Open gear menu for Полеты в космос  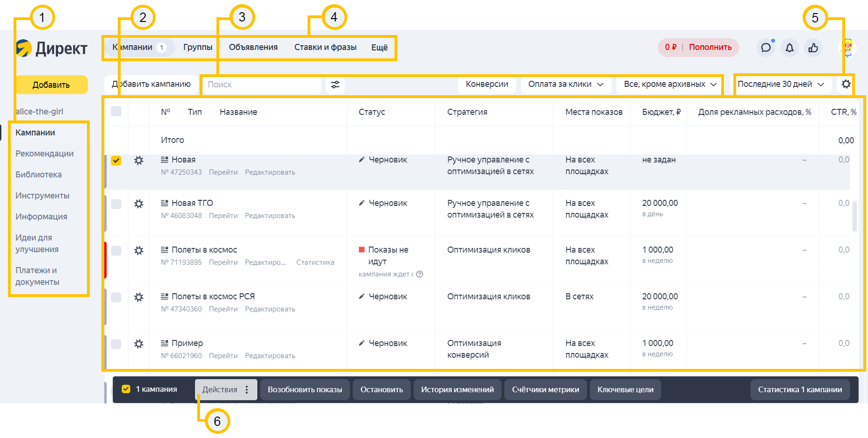pos(139,250)
